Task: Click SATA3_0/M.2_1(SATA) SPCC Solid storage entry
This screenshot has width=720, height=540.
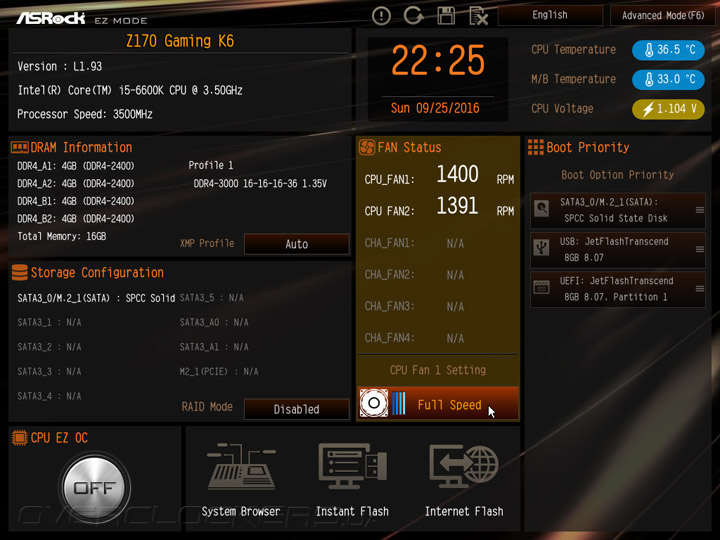Action: [96, 298]
